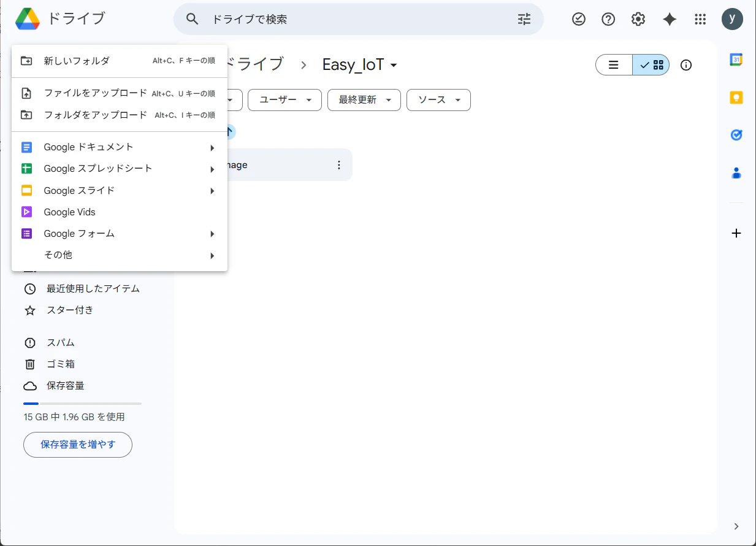Choose ファイルをアップロード menu item
This screenshot has width=756, height=546.
(120, 93)
